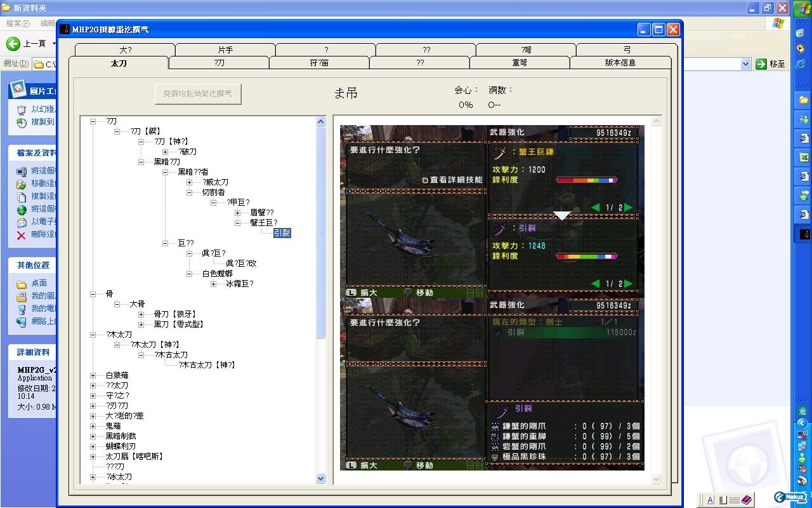Expand the 蝴蝶利刃 tree node

point(93,446)
